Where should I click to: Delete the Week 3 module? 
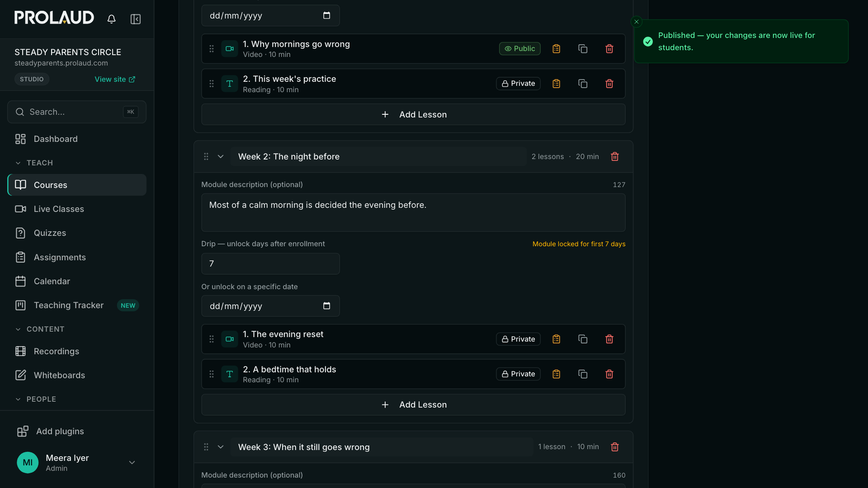(615, 447)
